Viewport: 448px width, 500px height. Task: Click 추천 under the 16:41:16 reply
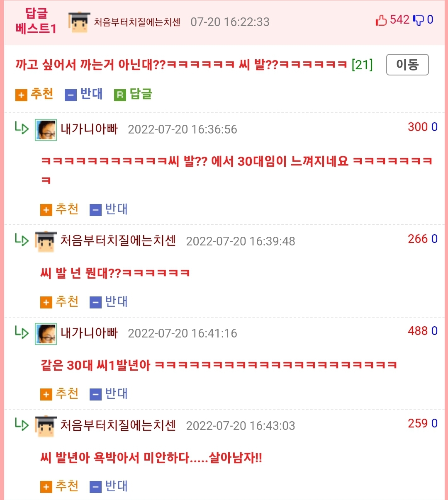click(59, 394)
